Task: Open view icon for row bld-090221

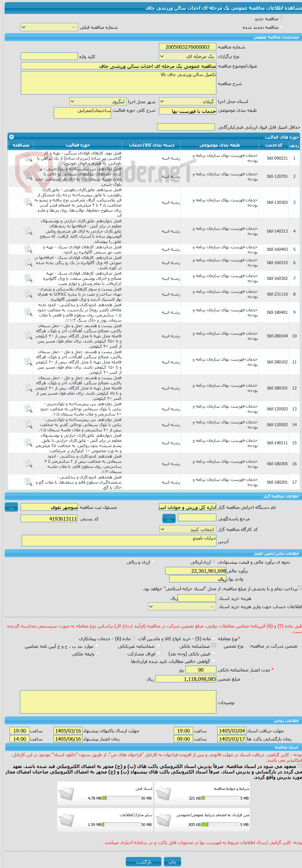Action: point(28,158)
